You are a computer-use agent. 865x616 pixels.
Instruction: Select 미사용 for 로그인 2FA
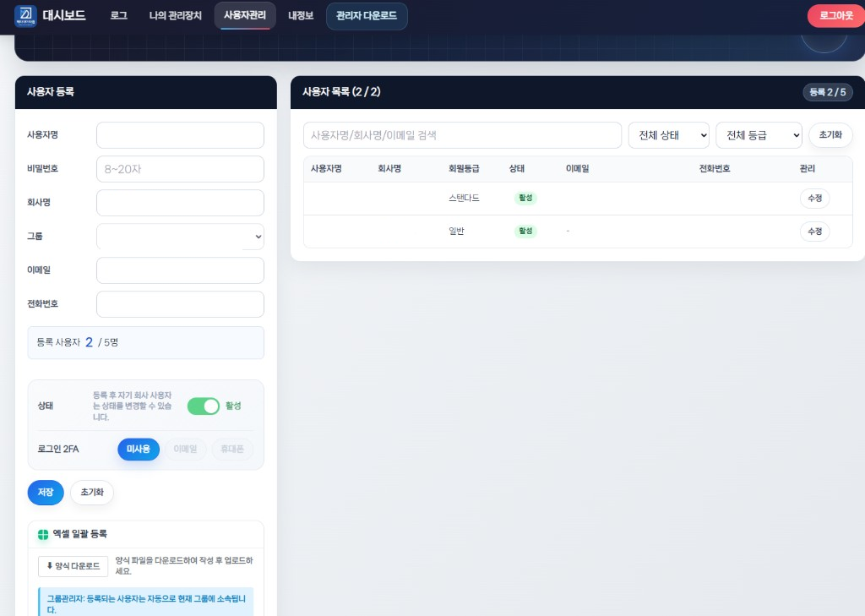pos(139,450)
